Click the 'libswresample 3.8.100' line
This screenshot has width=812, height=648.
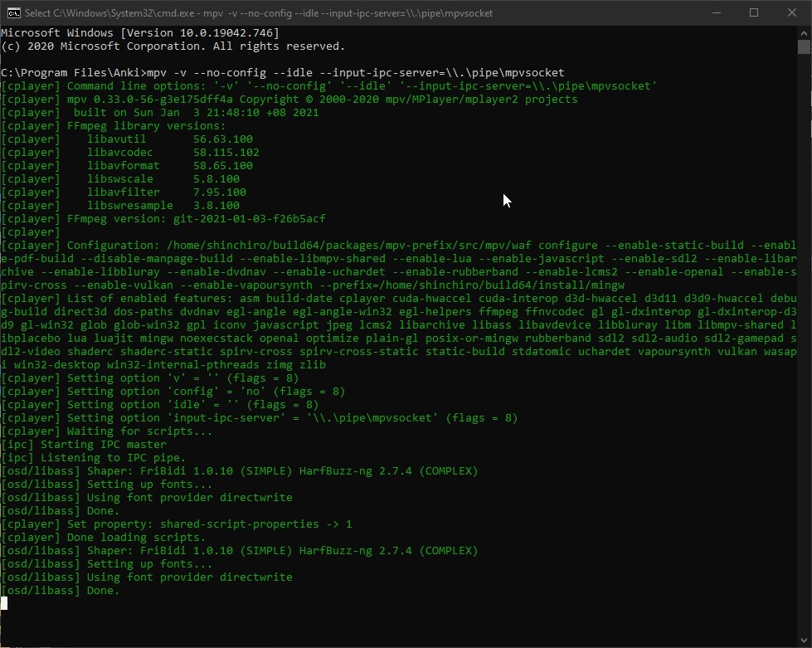tap(120, 205)
